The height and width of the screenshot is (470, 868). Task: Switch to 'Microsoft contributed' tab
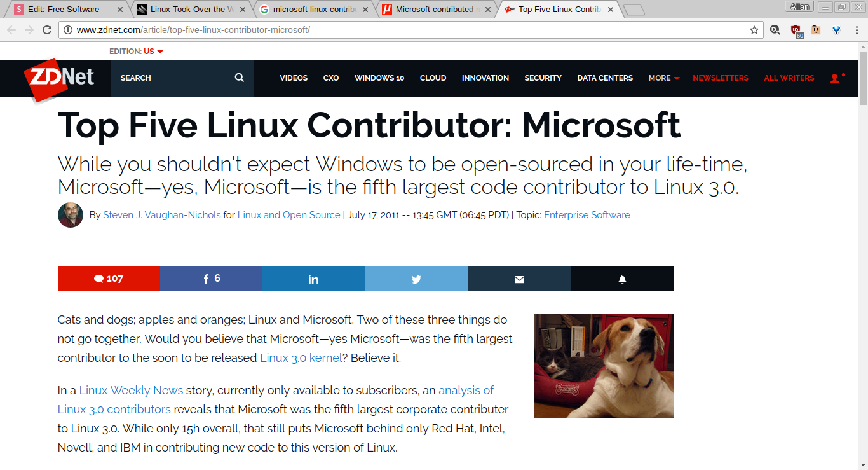pyautogui.click(x=436, y=10)
